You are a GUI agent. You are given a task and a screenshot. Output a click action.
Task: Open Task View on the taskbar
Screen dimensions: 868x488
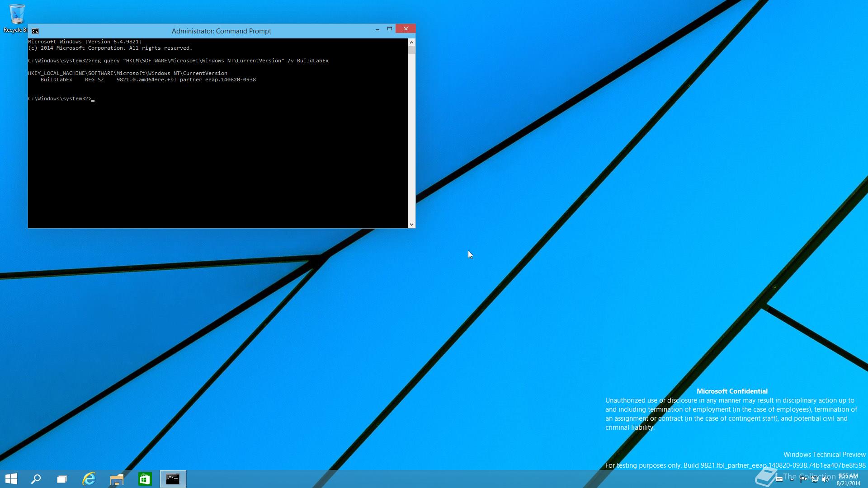click(62, 479)
